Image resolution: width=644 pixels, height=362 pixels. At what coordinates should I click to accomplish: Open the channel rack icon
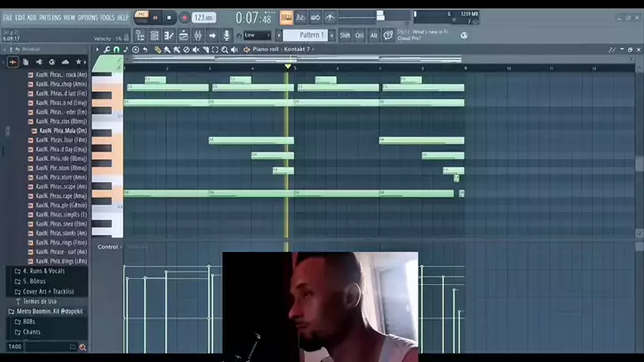[x=155, y=36]
